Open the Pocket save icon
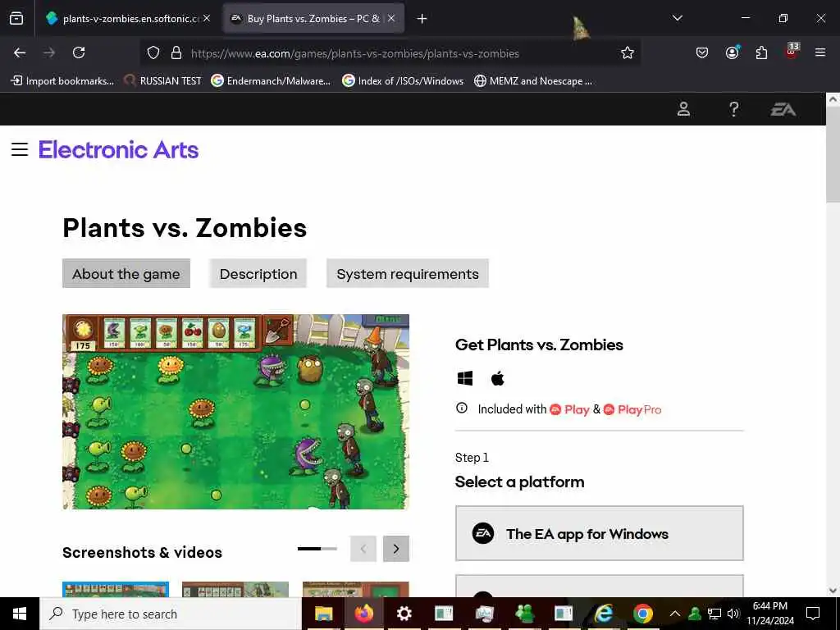This screenshot has height=630, width=840. point(702,52)
